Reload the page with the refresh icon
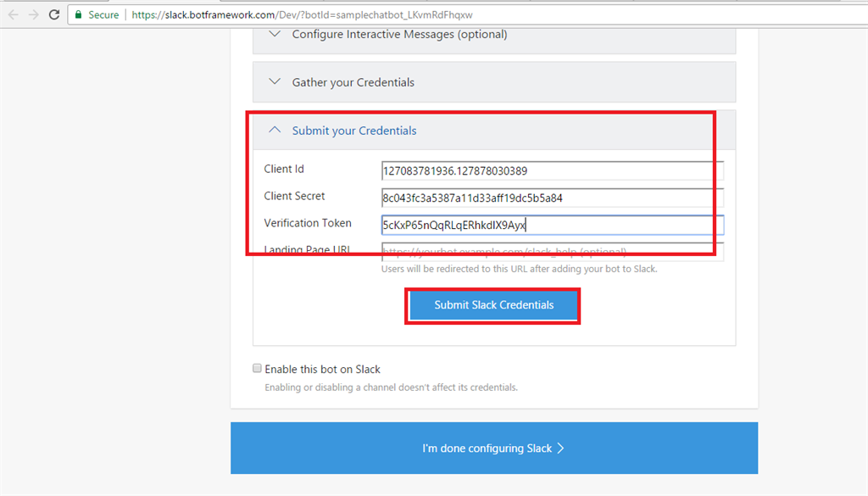Viewport: 868px width, 496px height. point(54,14)
